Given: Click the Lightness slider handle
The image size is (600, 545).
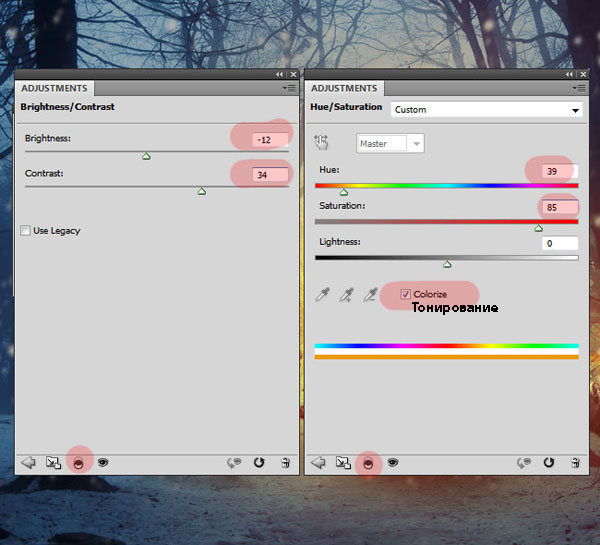Looking at the screenshot, I should click(x=447, y=264).
